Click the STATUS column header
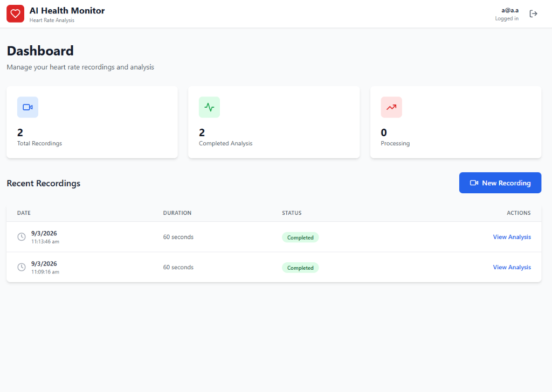 [x=292, y=213]
